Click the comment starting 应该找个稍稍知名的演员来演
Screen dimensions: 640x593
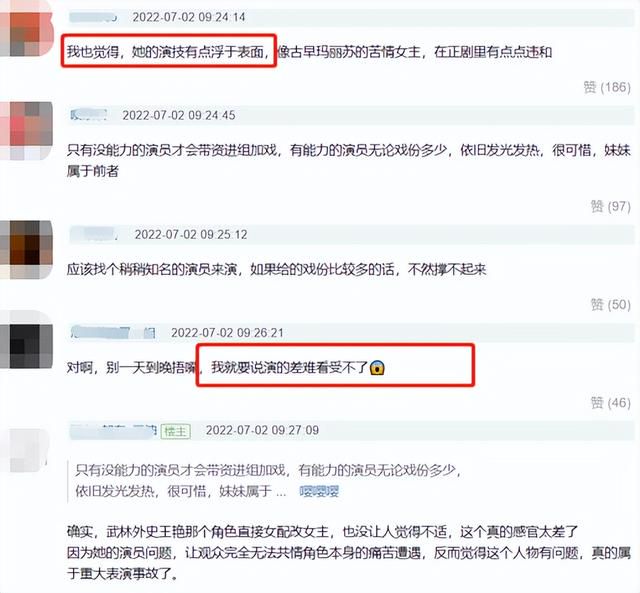pos(276,269)
